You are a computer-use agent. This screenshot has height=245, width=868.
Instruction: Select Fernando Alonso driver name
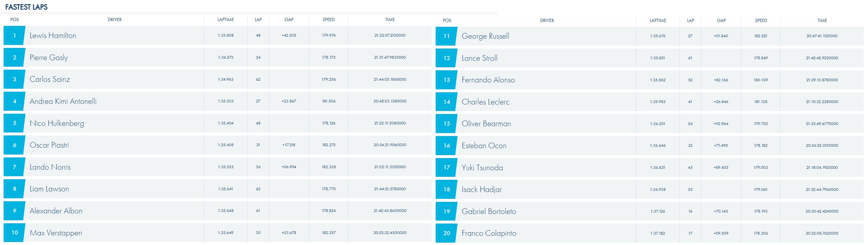pyautogui.click(x=488, y=80)
